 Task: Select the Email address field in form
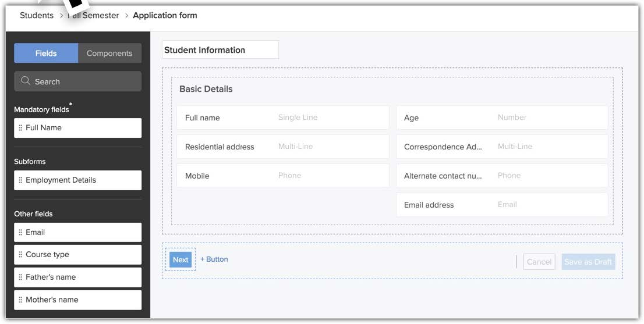click(501, 205)
